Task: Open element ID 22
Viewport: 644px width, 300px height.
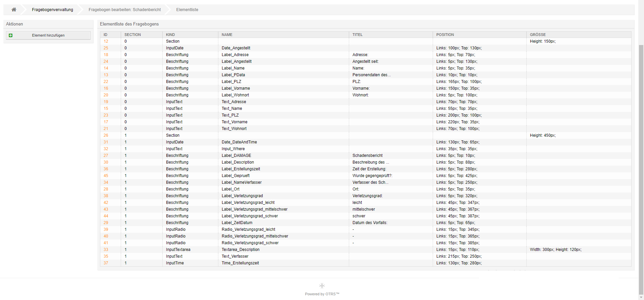Action: [x=106, y=82]
